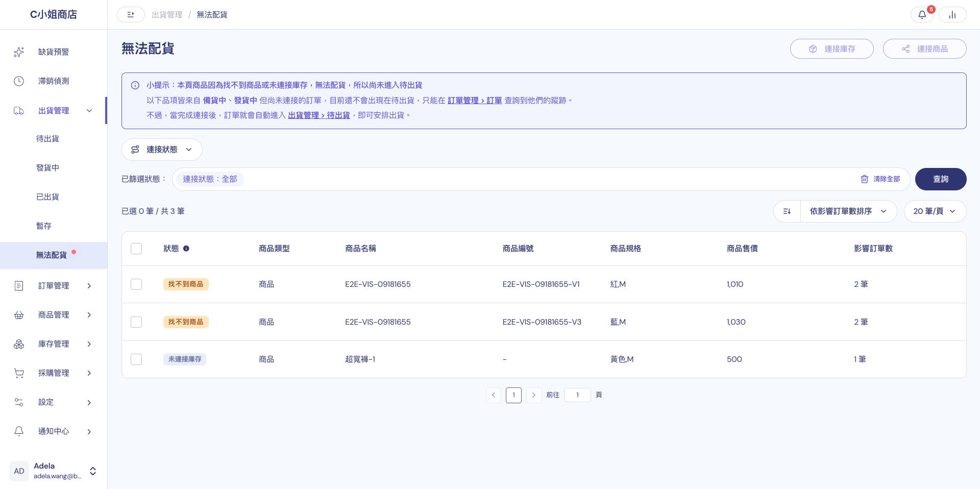This screenshot has height=489, width=980.
Task: Open the 連接狀態 filter dropdown
Action: coord(162,150)
